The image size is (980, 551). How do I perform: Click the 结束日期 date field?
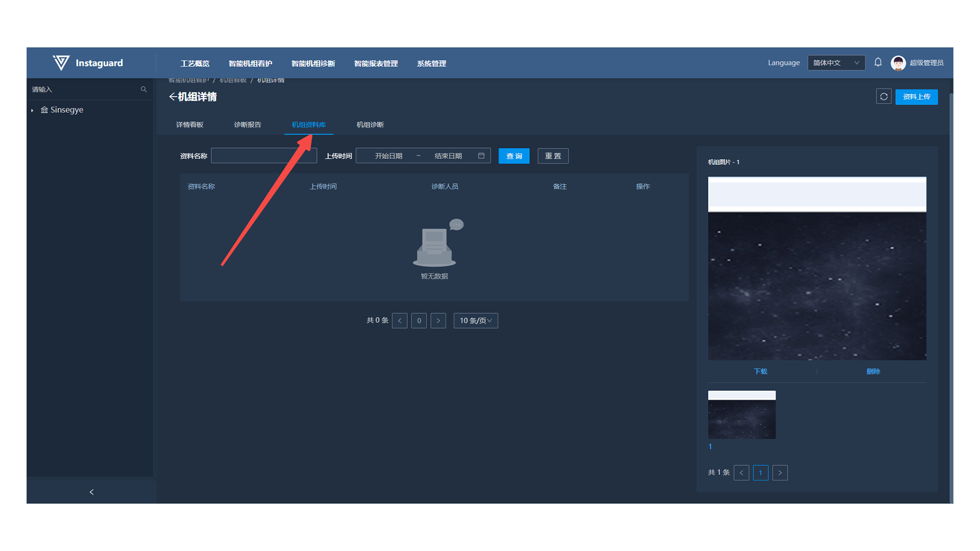(448, 156)
